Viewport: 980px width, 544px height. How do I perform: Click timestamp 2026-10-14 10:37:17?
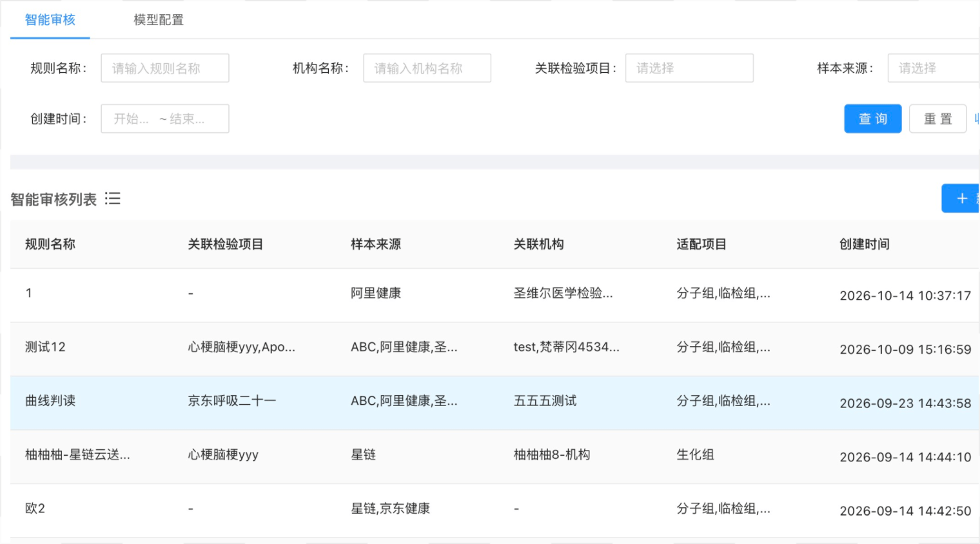click(x=905, y=296)
